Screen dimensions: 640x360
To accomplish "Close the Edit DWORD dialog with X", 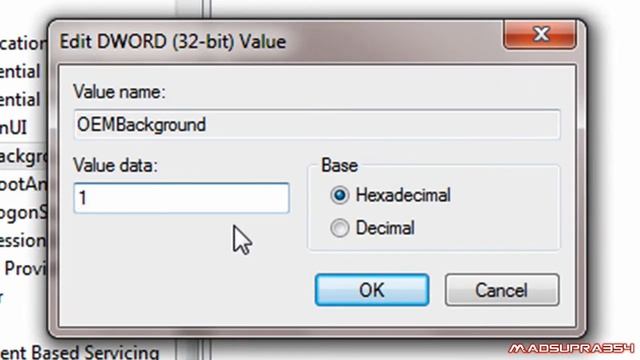I will click(540, 34).
